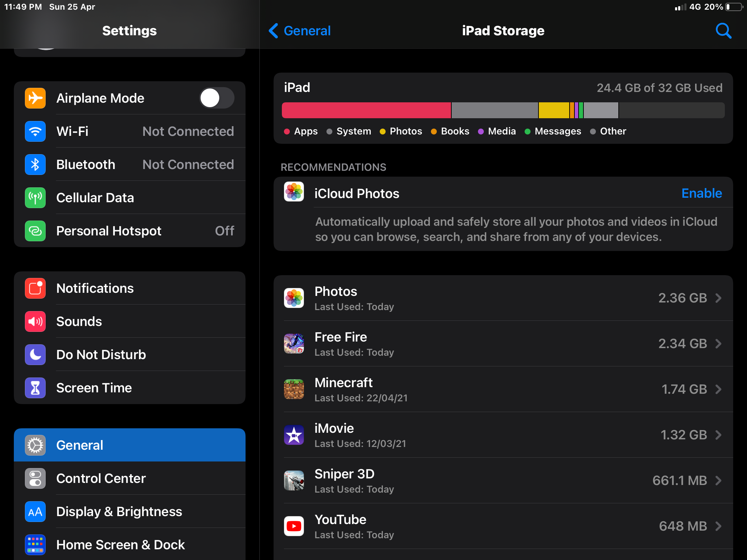Screen dimensions: 747x560
Task: Tap the Screen Time hourglass icon
Action: pyautogui.click(x=35, y=388)
